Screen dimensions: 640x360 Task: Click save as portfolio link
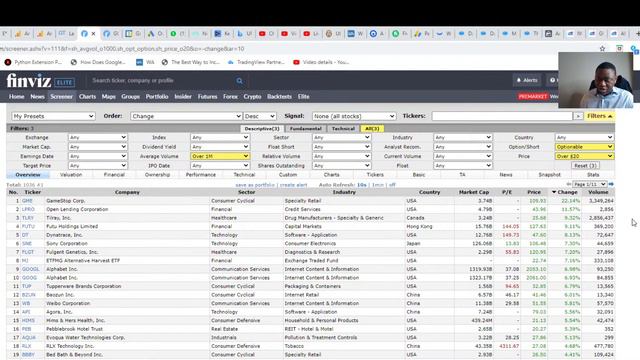pos(255,185)
